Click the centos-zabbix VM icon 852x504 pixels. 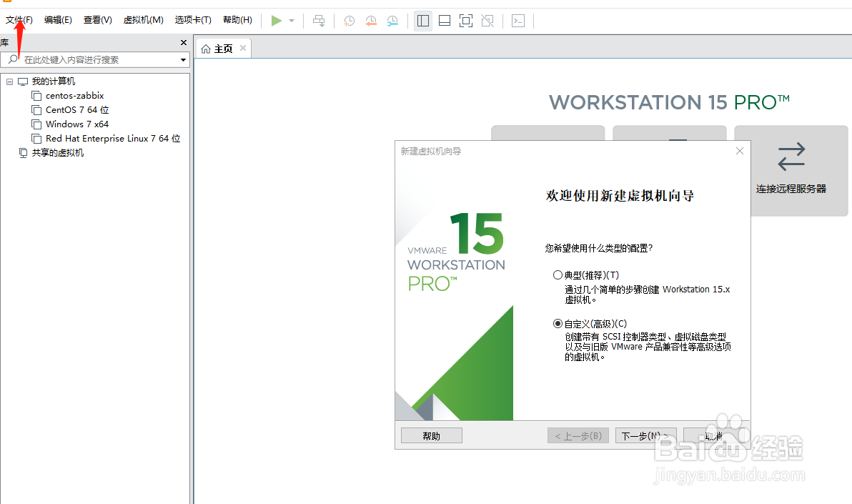click(36, 96)
